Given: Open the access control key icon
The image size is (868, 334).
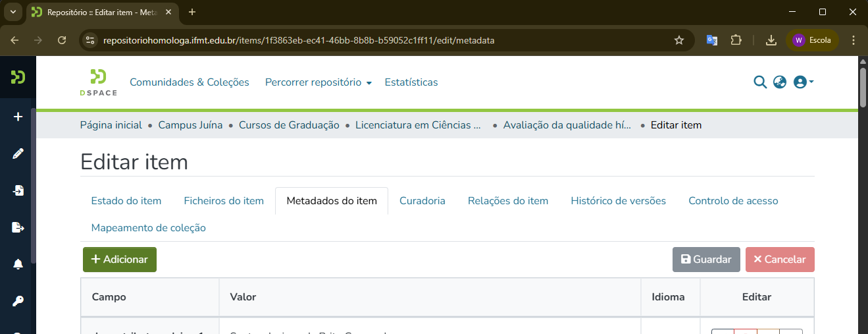Looking at the screenshot, I should (x=18, y=301).
